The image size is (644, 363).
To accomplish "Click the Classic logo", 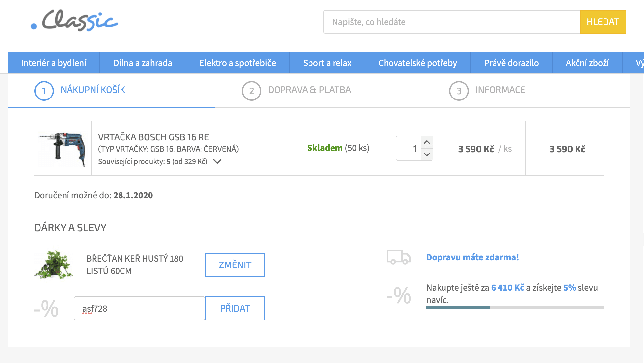I will [74, 21].
